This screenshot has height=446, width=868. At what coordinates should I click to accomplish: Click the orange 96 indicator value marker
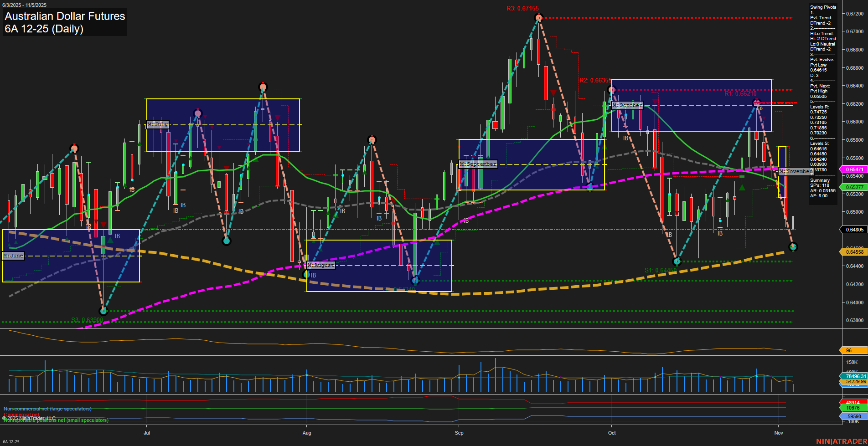[x=852, y=350]
